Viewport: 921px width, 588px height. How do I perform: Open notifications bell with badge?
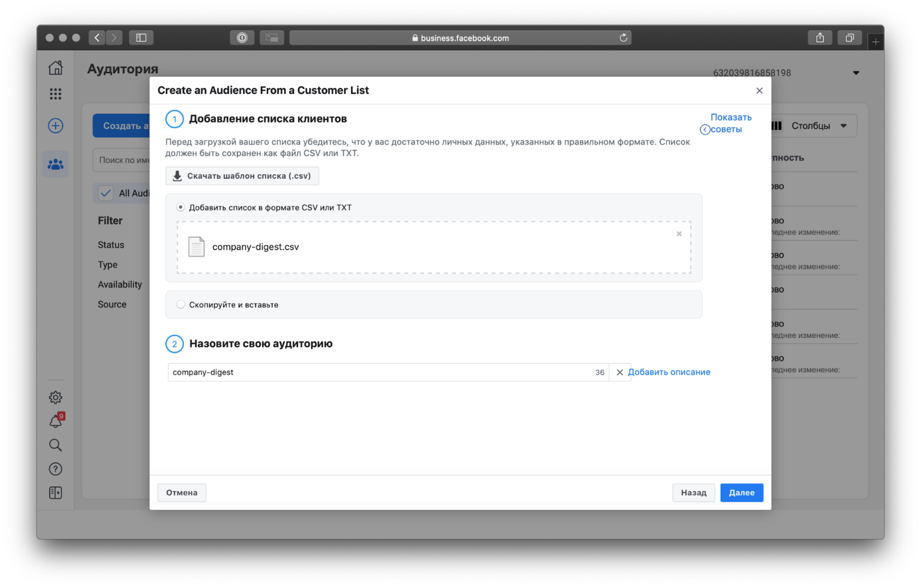pyautogui.click(x=56, y=421)
